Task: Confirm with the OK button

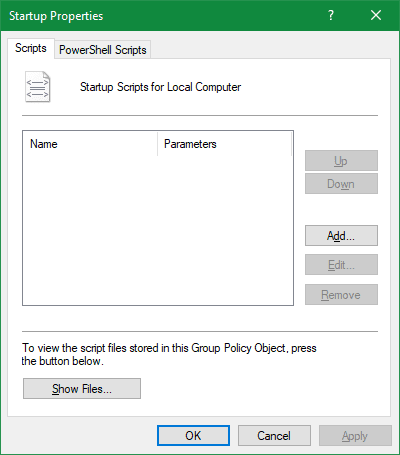Action: click(x=193, y=435)
